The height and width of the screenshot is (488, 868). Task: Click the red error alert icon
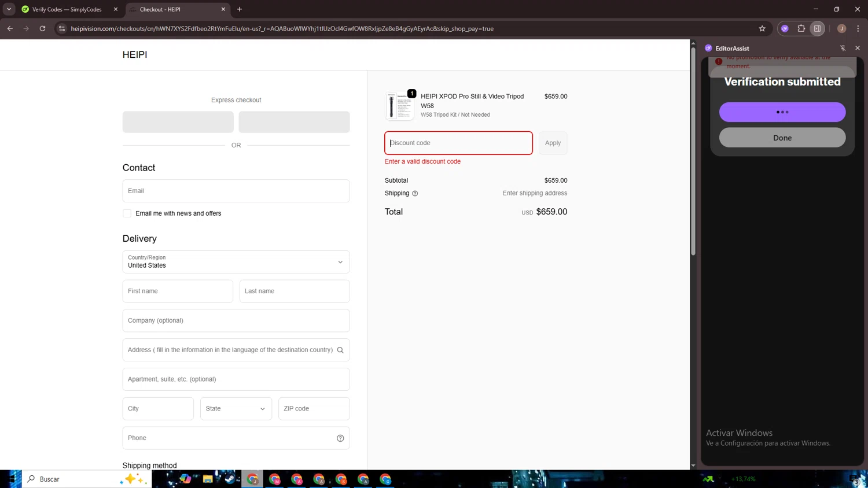pyautogui.click(x=719, y=61)
